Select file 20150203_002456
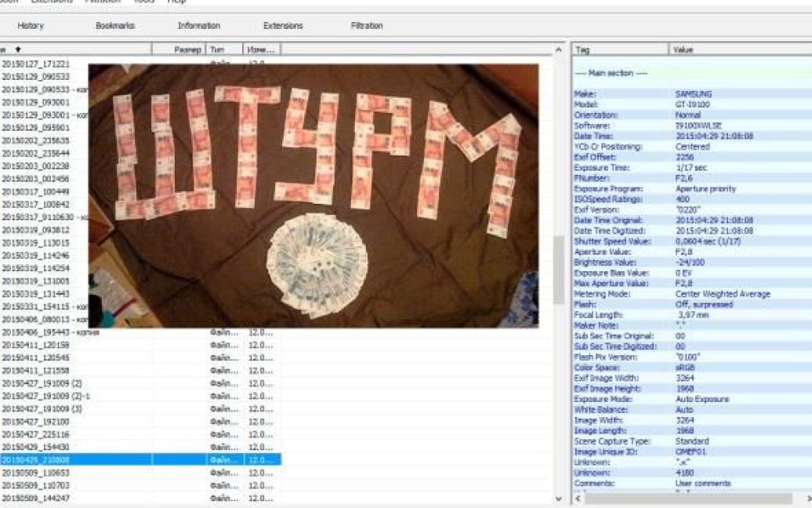 point(35,179)
